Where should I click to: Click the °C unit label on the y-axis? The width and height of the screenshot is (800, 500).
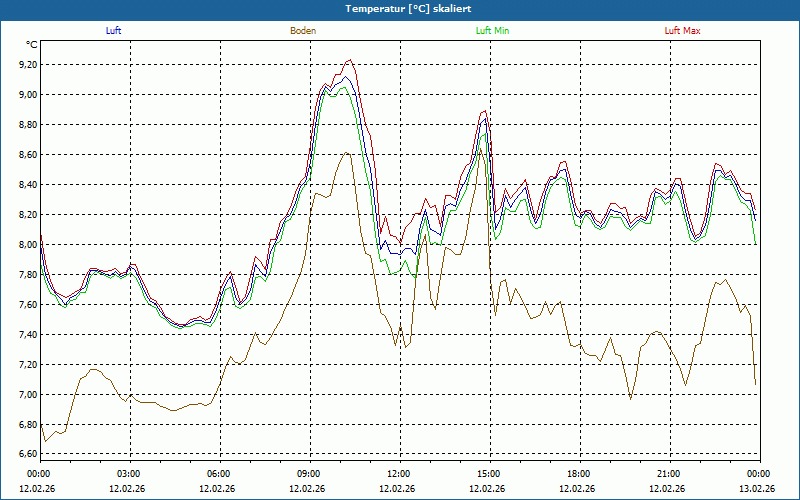pyautogui.click(x=32, y=45)
